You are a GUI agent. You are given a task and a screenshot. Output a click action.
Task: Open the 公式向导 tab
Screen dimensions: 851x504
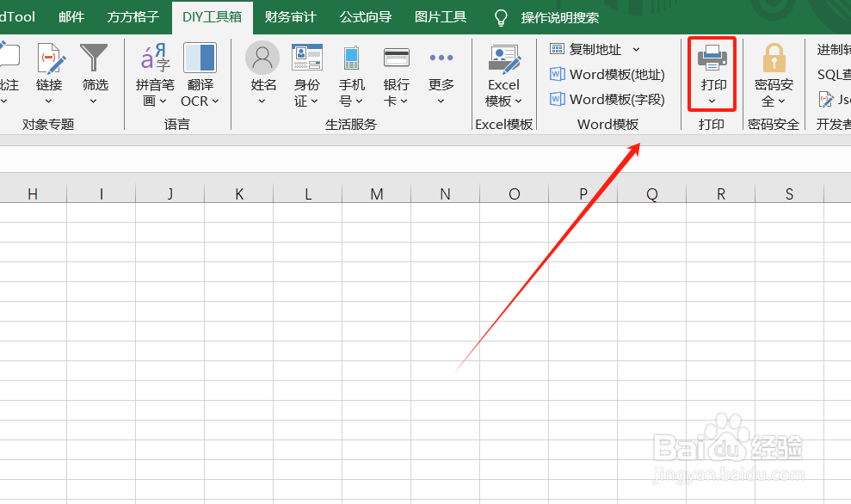pos(365,17)
